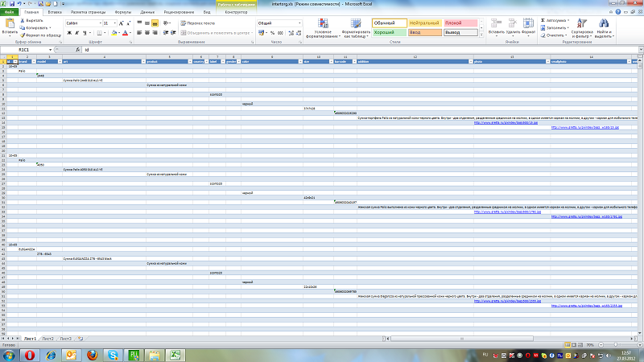Image resolution: width=644 pixels, height=362 pixels.
Task: Increase decimal places icon
Action: [x=291, y=33]
